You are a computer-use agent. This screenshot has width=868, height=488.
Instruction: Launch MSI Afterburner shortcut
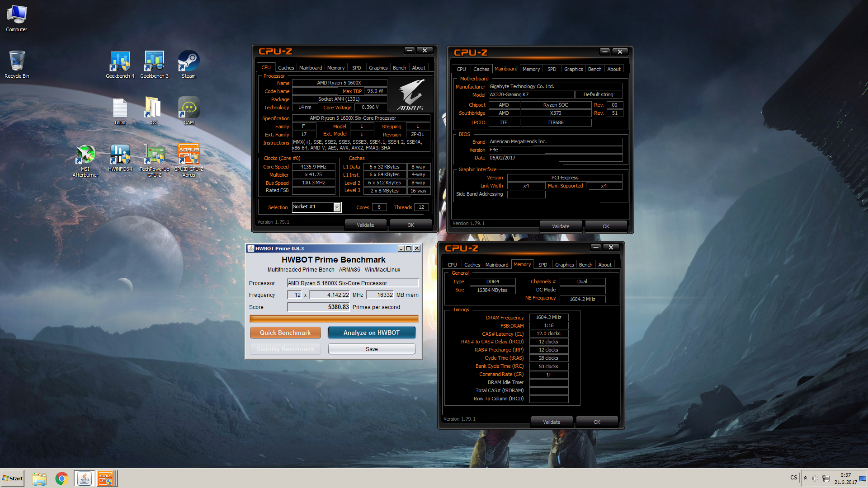85,161
